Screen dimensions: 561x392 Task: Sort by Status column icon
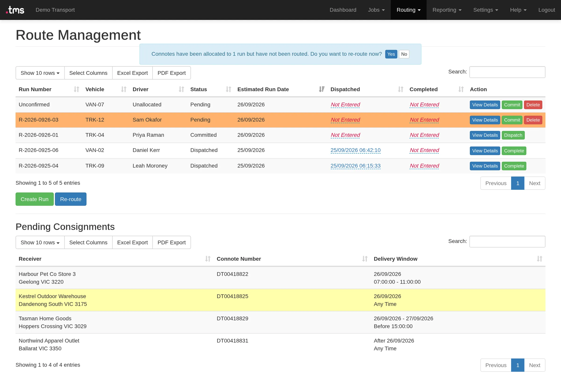228,90
